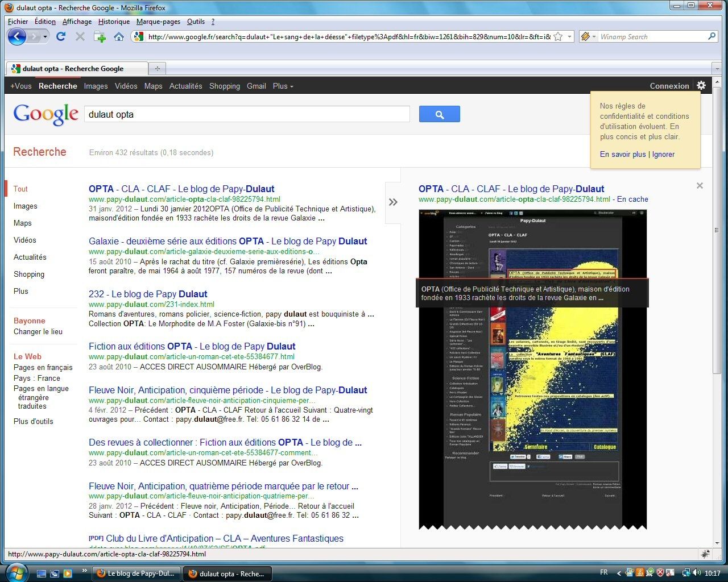Click the Google search query field
Viewport: 728px width, 582px height.
click(247, 114)
